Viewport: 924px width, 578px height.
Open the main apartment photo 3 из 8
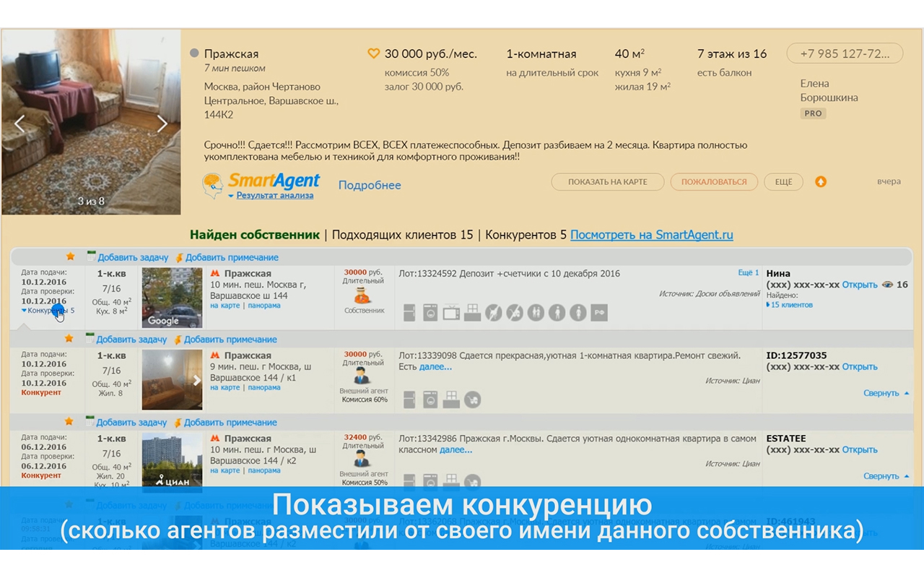click(91, 122)
